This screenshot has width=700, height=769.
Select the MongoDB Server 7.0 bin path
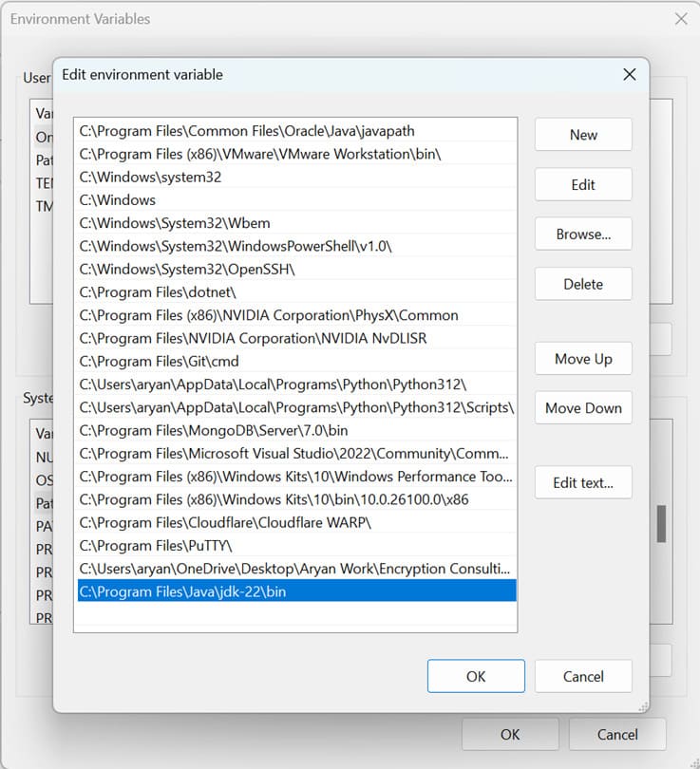[214, 430]
